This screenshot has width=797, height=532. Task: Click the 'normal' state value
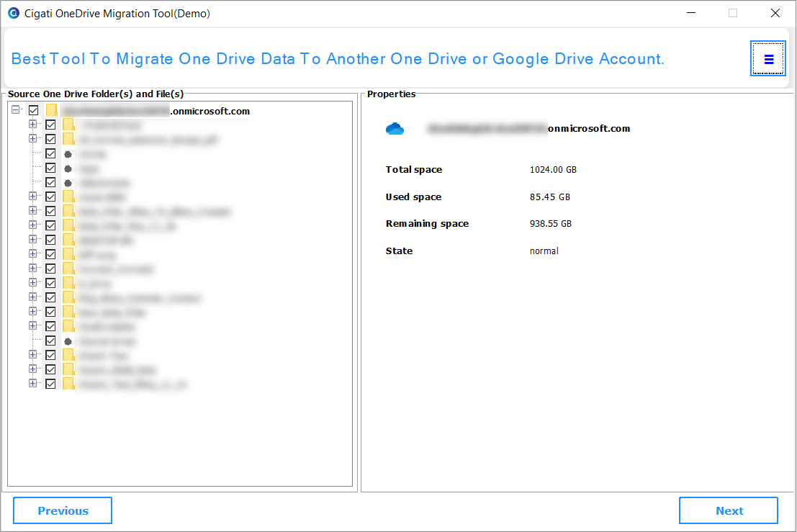pos(544,251)
